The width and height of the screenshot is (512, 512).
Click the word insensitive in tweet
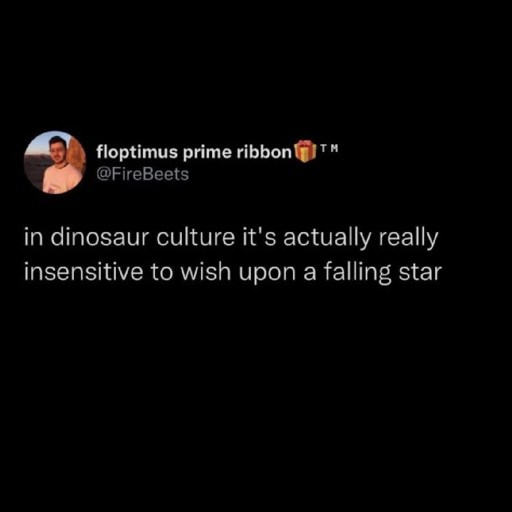click(83, 272)
